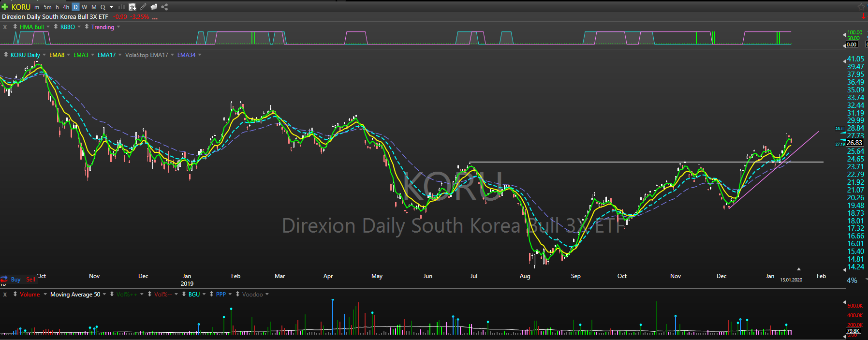Choose the 5m timeframe
The image size is (868, 340).
47,7
